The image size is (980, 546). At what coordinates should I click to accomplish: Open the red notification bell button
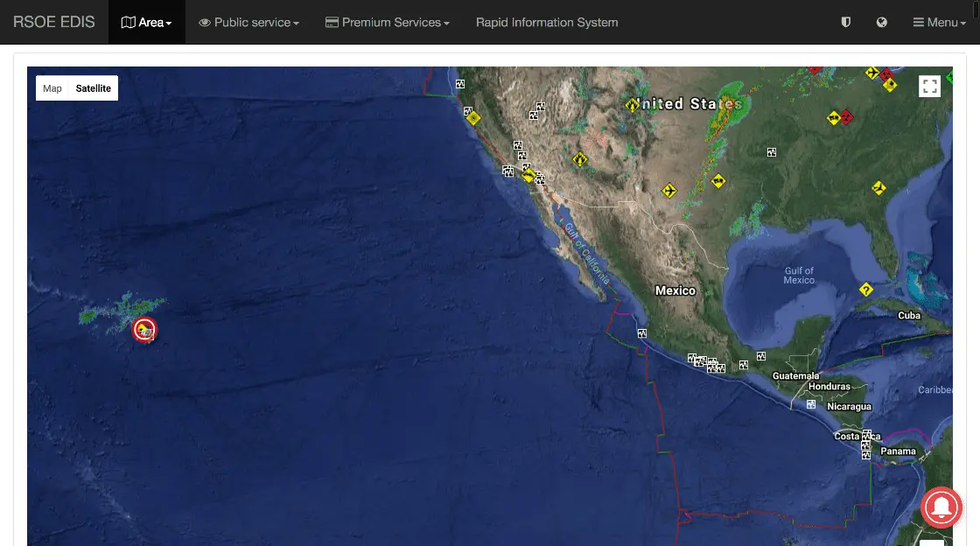pos(941,507)
